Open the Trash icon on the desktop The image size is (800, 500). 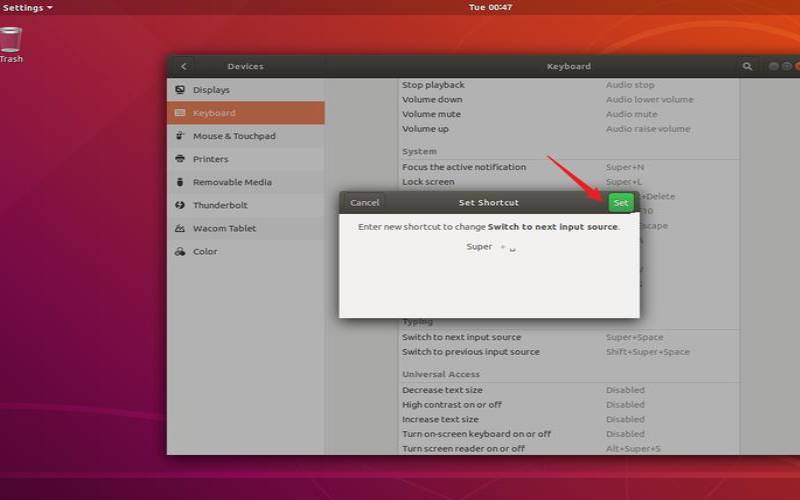[11, 40]
